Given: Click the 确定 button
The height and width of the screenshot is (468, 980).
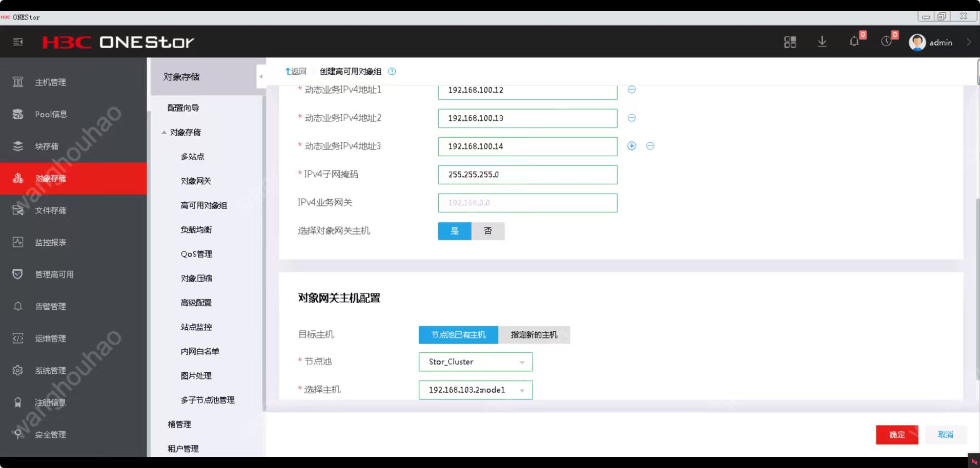Looking at the screenshot, I should coord(897,434).
